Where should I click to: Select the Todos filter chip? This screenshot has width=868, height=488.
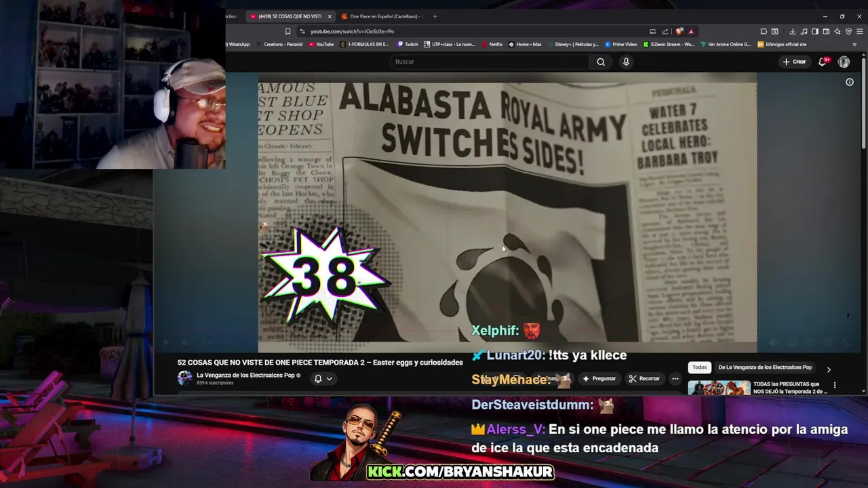coord(700,367)
